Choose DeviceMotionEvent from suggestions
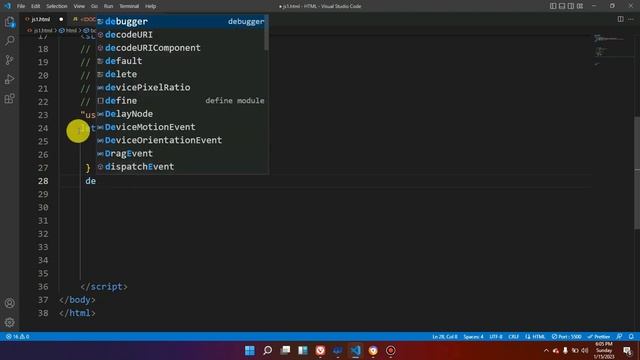Image resolution: width=640 pixels, height=360 pixels. (181, 127)
